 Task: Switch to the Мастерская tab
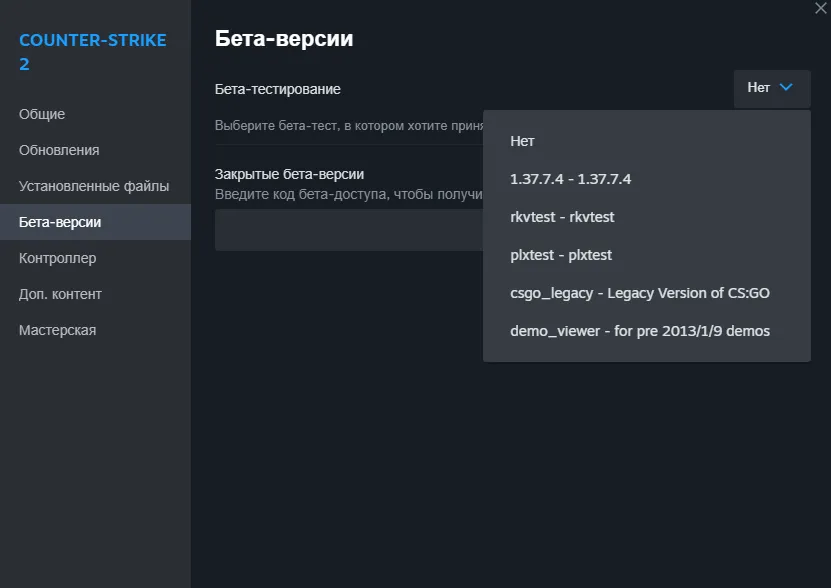(x=95, y=330)
